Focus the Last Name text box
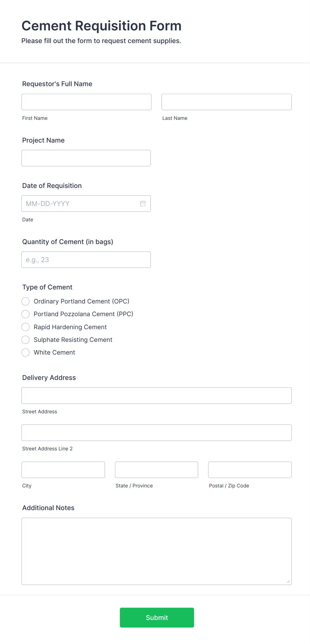The image size is (310, 644). pos(226,102)
